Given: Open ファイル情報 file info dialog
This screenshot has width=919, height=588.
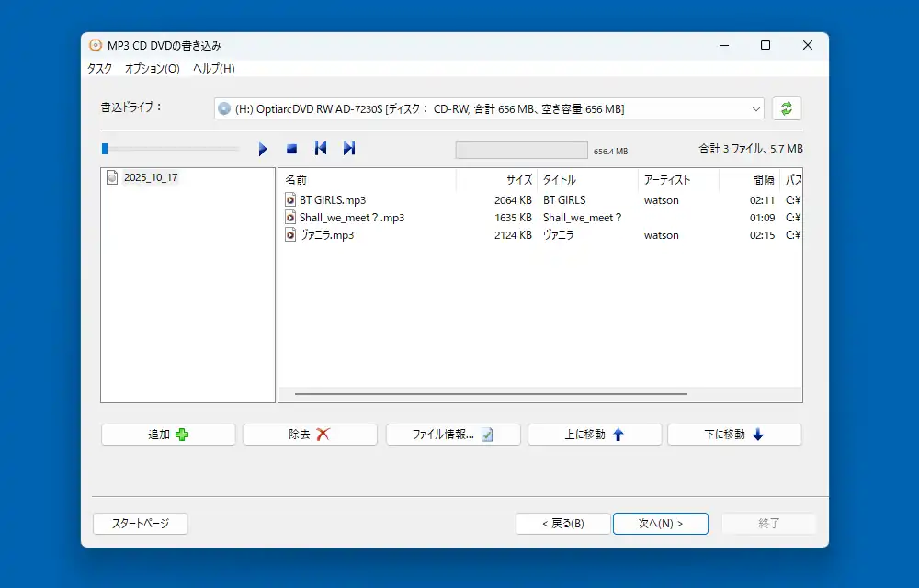Looking at the screenshot, I should (x=453, y=435).
